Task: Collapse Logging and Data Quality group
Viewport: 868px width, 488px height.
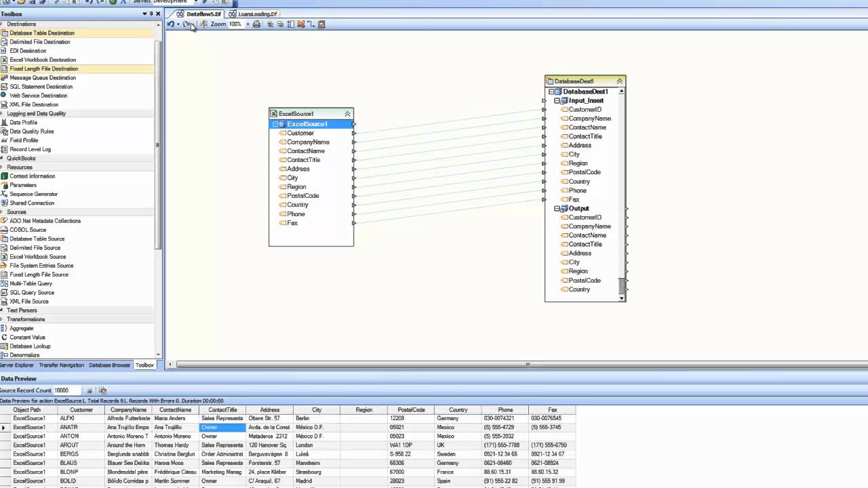Action: tap(3, 114)
